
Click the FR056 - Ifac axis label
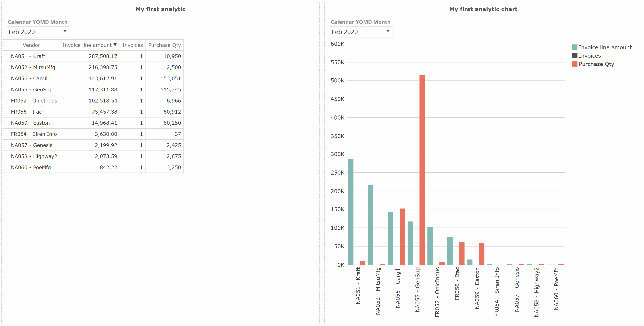457,283
